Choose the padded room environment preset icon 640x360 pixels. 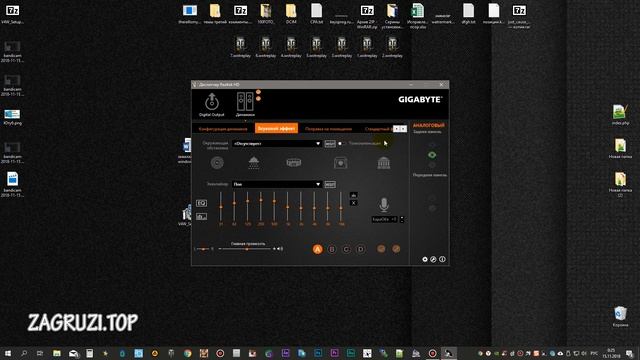click(340, 163)
